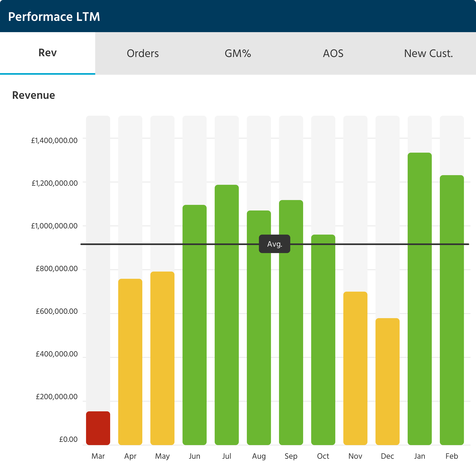This screenshot has height=474, width=476.
Task: Click the Dec revenue bar
Action: point(387,381)
